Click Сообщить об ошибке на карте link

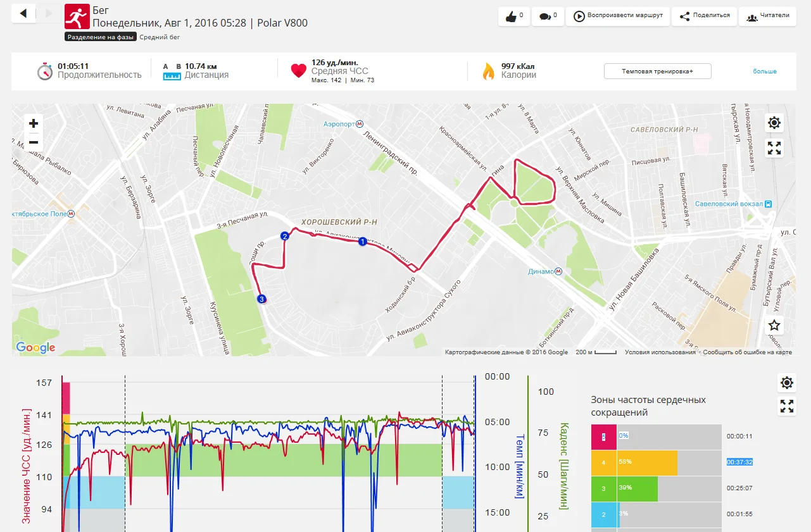(747, 352)
